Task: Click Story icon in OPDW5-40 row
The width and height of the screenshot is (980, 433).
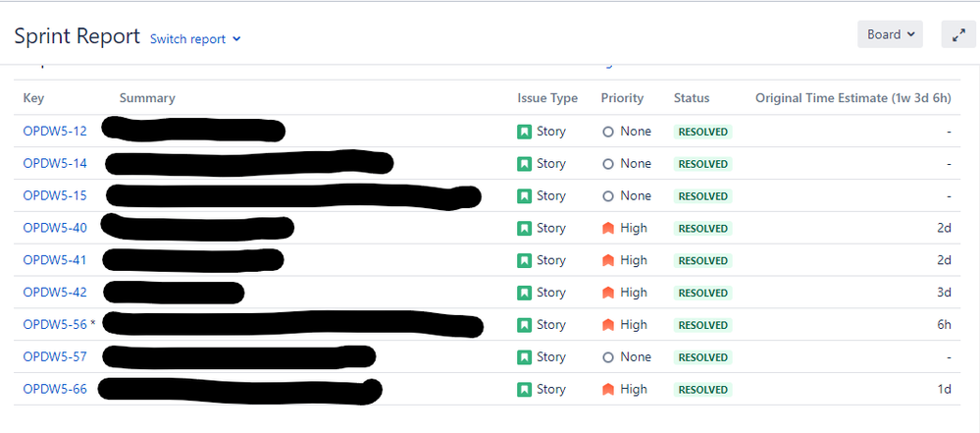Action: pos(525,229)
